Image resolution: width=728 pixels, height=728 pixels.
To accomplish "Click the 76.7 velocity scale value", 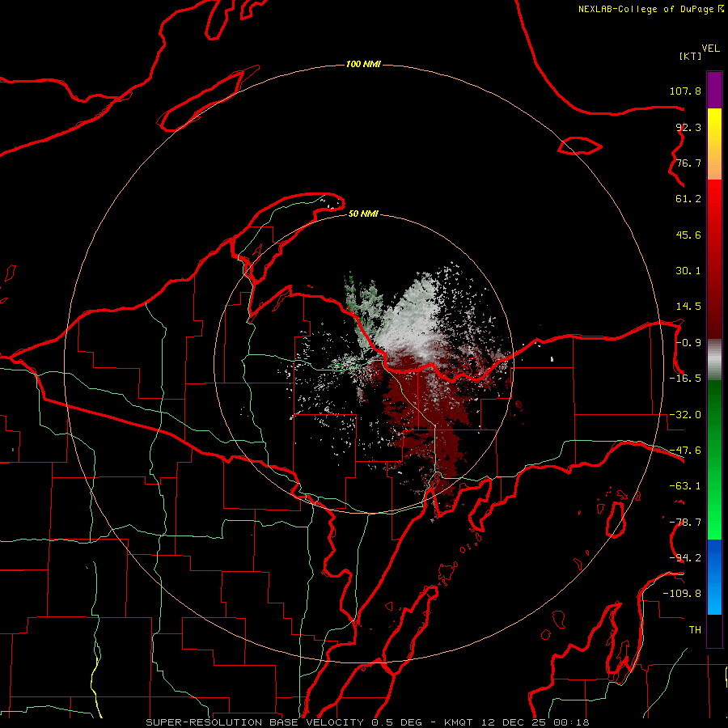I will [x=688, y=163].
